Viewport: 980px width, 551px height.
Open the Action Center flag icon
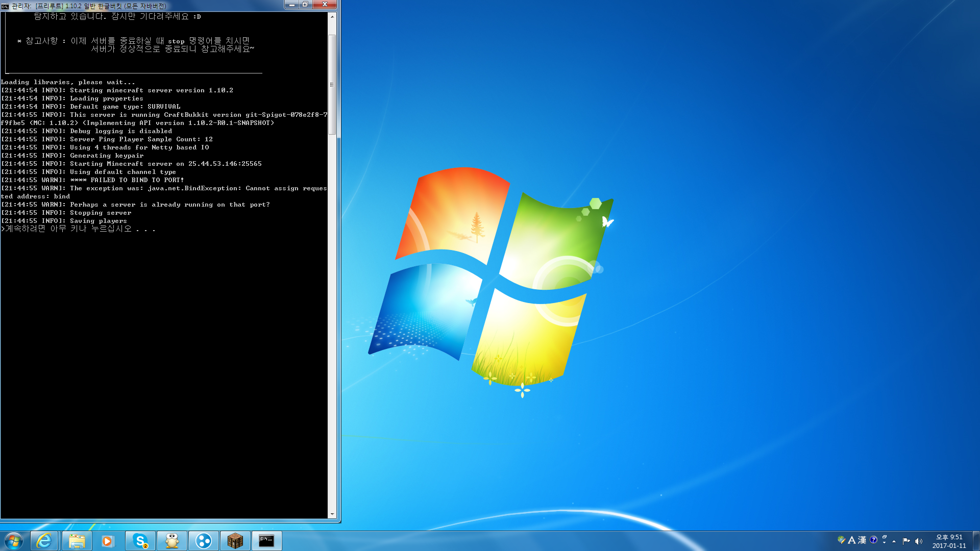tap(906, 541)
